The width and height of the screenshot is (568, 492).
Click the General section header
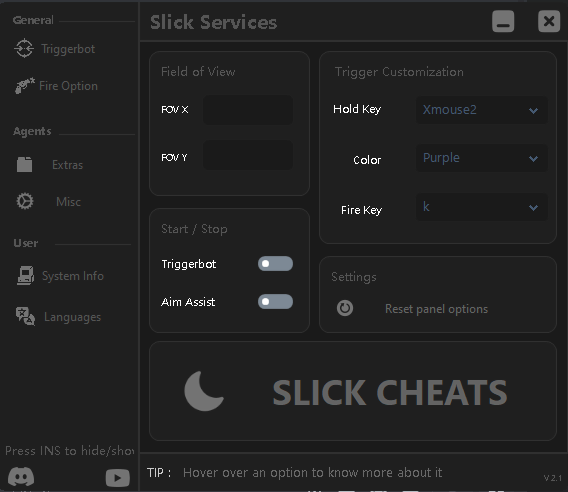tap(33, 20)
